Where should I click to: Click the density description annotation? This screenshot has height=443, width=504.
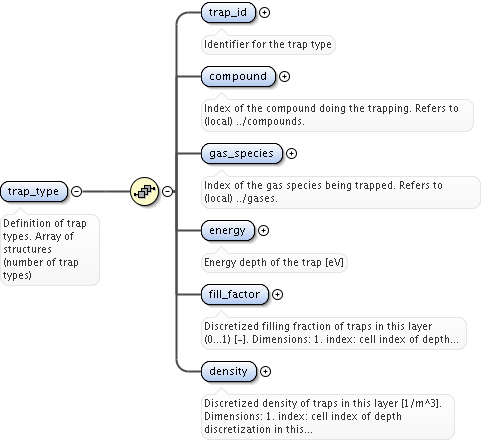(328, 417)
